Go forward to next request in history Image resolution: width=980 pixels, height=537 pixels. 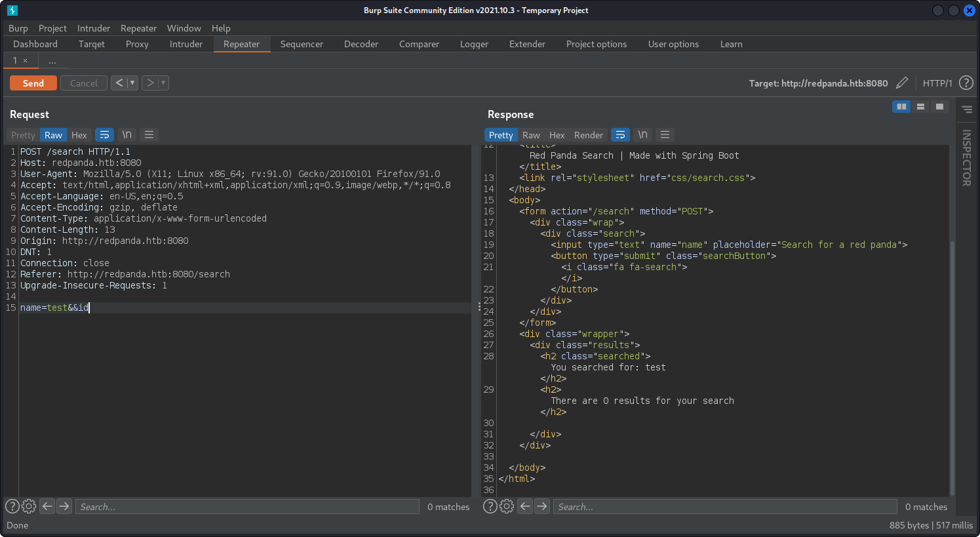[x=150, y=83]
